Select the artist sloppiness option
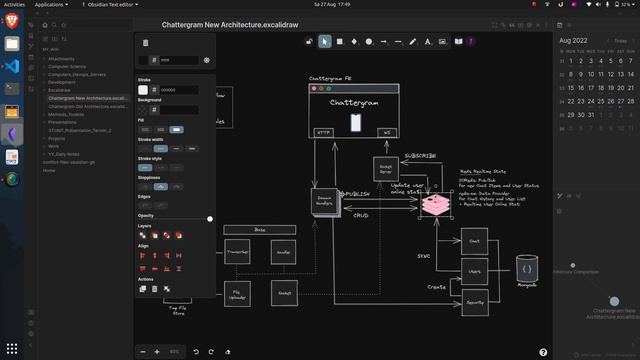The width and height of the screenshot is (640, 360). (160, 187)
